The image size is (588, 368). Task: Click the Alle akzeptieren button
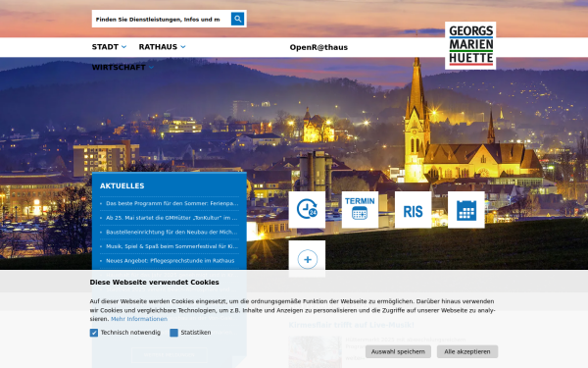pos(467,352)
